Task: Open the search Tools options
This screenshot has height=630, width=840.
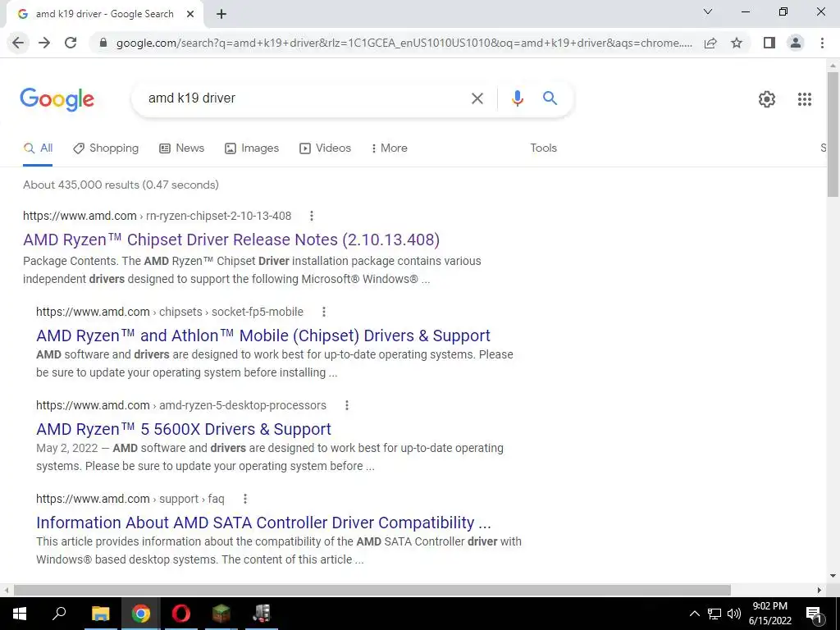Action: point(543,148)
